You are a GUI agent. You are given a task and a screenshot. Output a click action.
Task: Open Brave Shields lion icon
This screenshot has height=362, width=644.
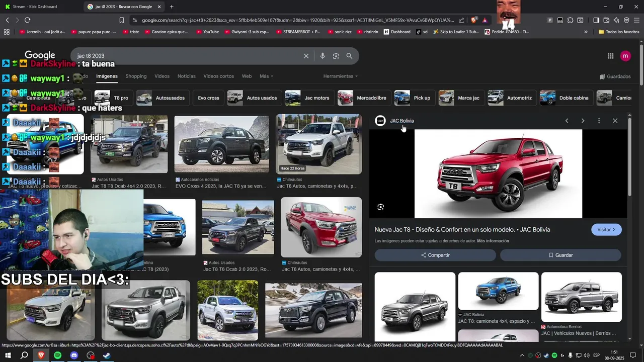click(474, 20)
